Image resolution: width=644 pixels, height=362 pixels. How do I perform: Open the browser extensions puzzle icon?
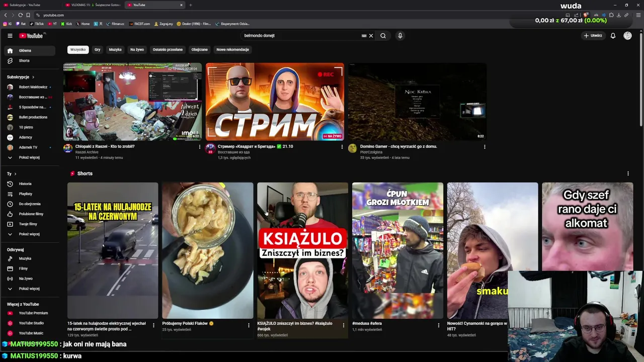click(611, 15)
